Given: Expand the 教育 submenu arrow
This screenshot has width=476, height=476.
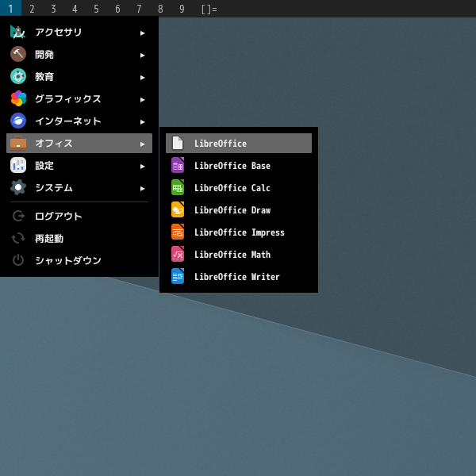Looking at the screenshot, I should pyautogui.click(x=142, y=78).
